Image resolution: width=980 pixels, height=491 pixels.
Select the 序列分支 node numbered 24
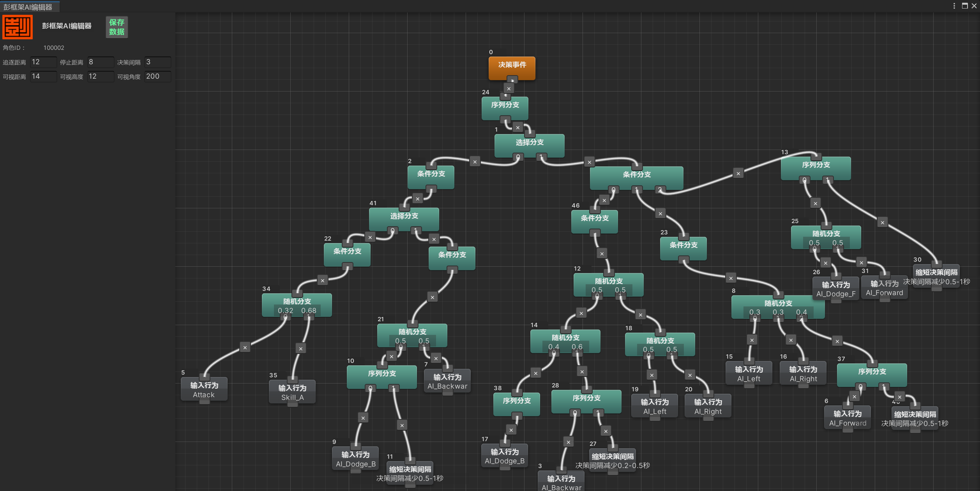[505, 108]
